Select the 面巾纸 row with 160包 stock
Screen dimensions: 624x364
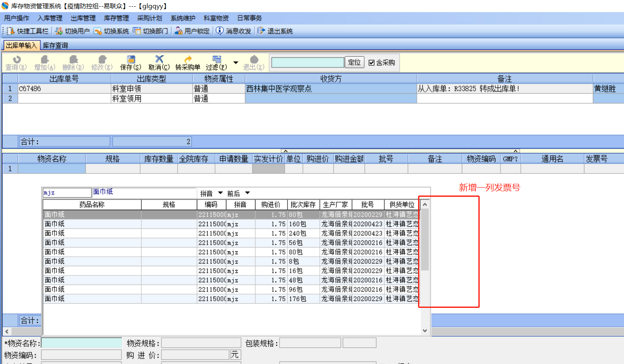click(x=231, y=224)
